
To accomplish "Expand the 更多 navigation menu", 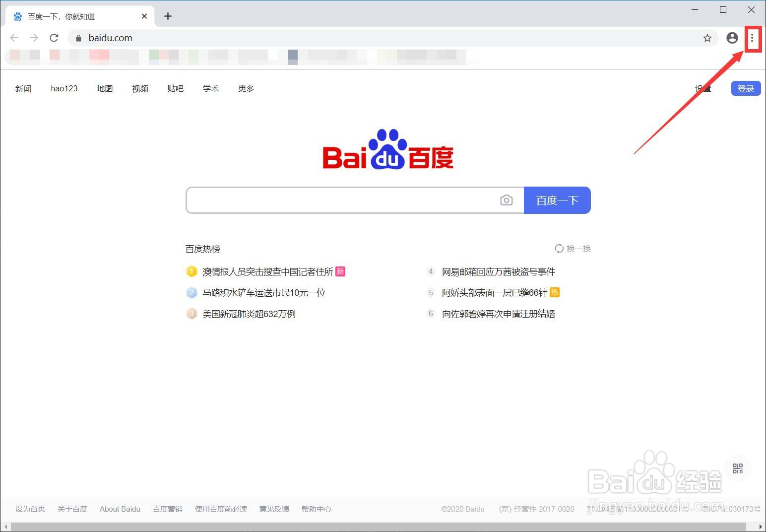I will (246, 88).
